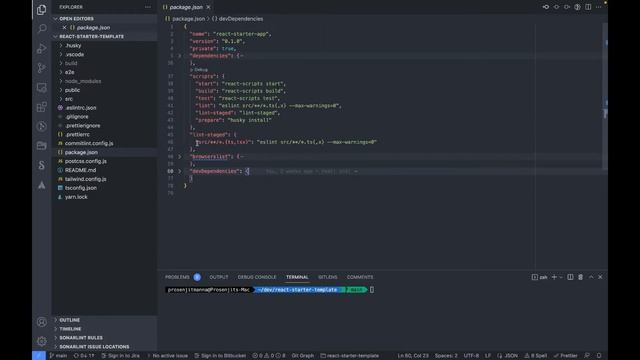Split the terminal panel
The width and height of the screenshot is (640, 360).
pos(570,277)
